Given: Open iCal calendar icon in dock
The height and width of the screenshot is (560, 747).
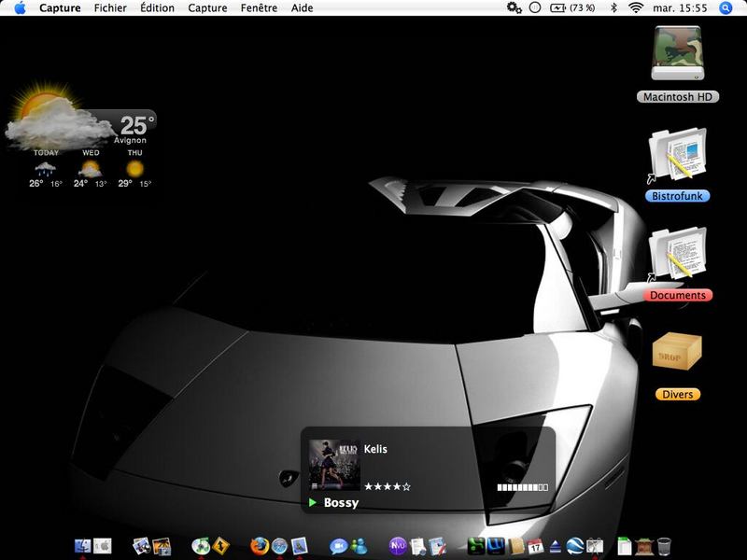Looking at the screenshot, I should (x=536, y=545).
